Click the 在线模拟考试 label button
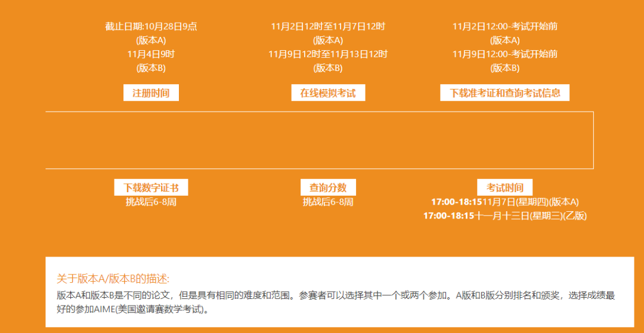The image size is (644, 333). (x=328, y=93)
